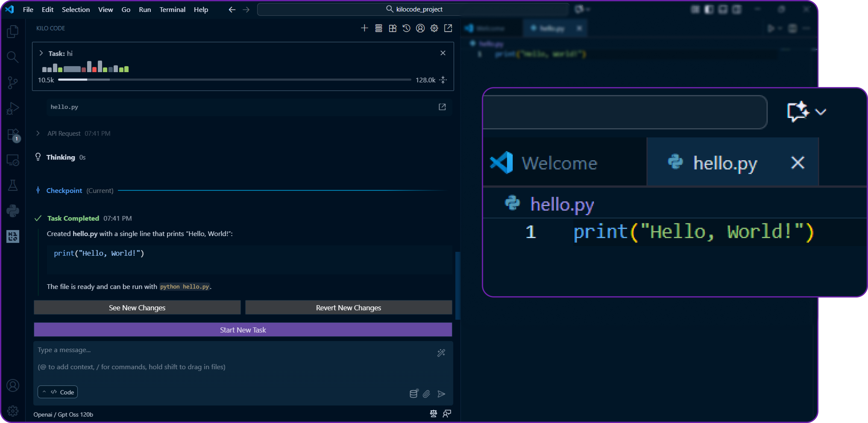Screen dimensions: 868x423
Task: Open Kilo Code settings gear
Action: [x=434, y=28]
